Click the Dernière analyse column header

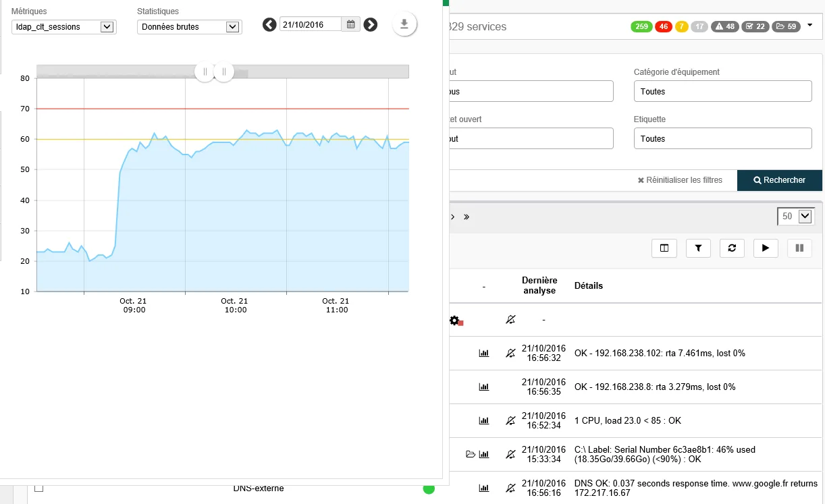pos(539,285)
